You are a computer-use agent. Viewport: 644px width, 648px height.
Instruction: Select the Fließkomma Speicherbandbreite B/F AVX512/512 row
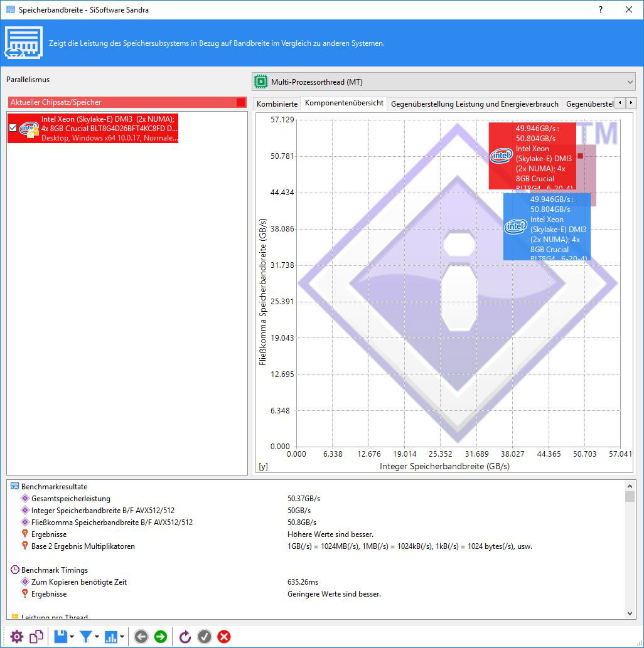tap(316, 522)
